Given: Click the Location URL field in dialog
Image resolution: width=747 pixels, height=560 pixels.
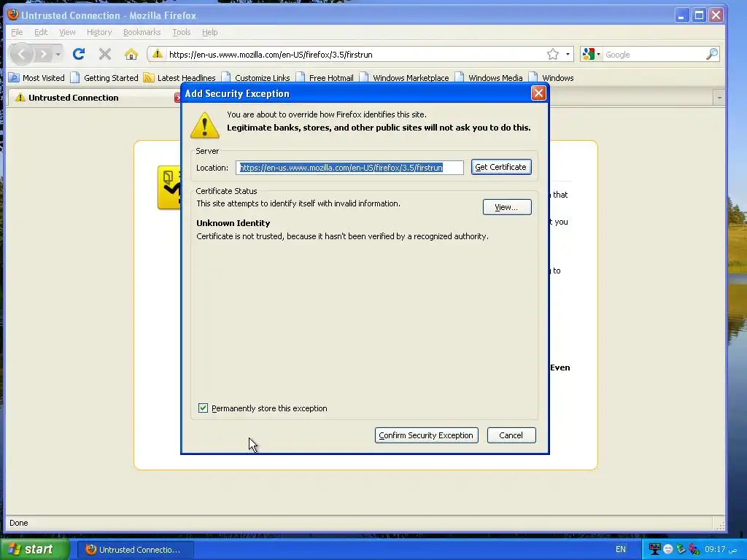Looking at the screenshot, I should click(x=349, y=168).
